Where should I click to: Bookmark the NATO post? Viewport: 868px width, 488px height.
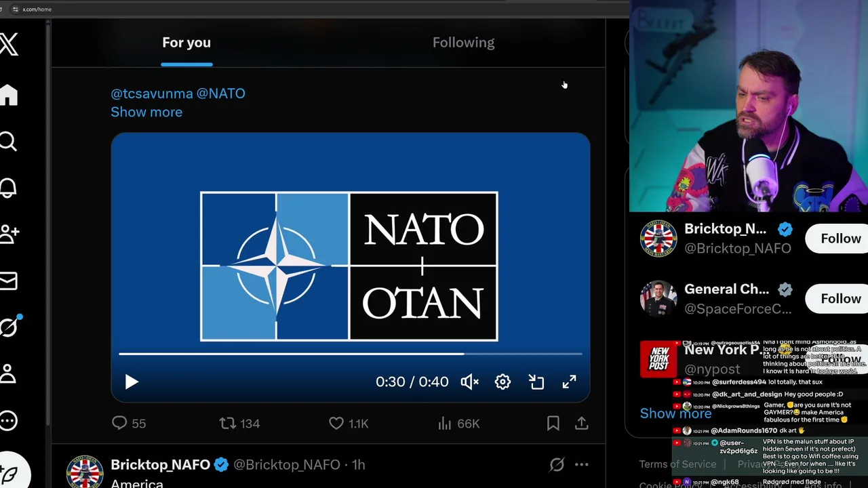[x=553, y=424]
